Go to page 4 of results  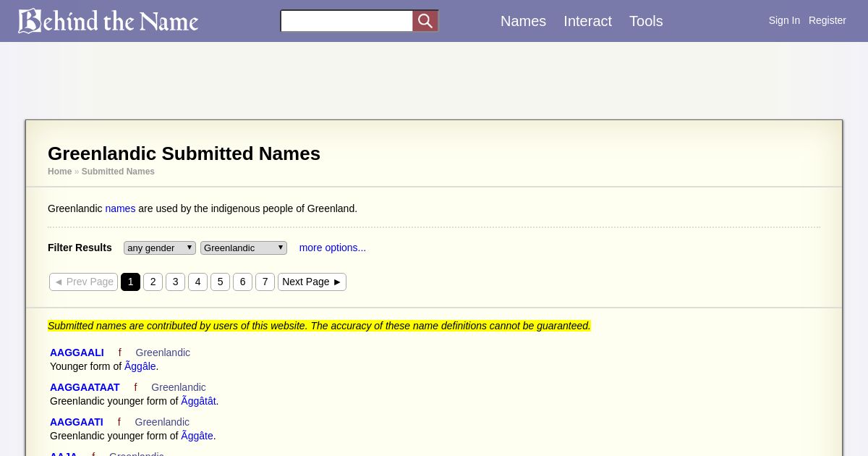tap(197, 282)
